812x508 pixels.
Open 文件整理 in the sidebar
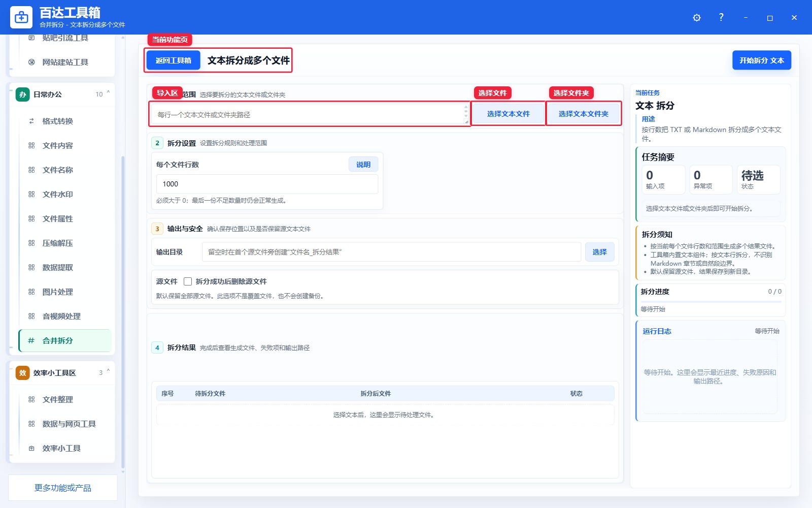click(x=65, y=399)
